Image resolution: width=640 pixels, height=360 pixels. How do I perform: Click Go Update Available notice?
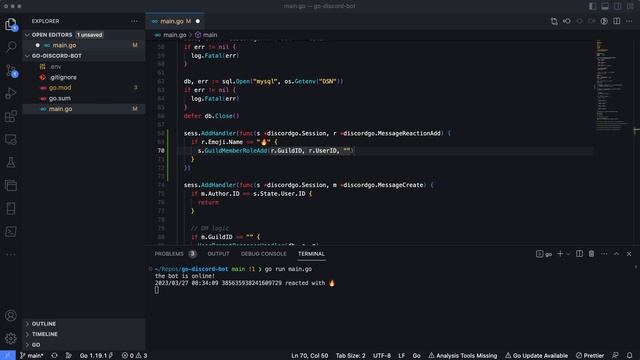tap(536, 356)
